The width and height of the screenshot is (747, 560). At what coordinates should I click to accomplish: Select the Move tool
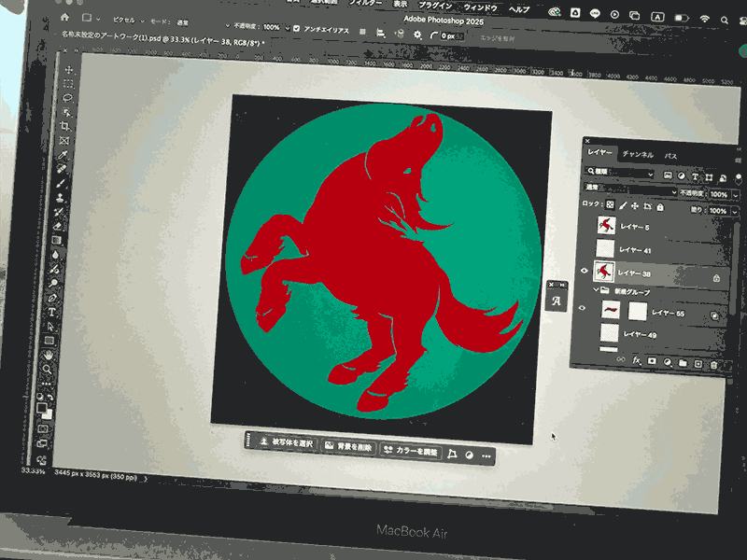[x=69, y=69]
